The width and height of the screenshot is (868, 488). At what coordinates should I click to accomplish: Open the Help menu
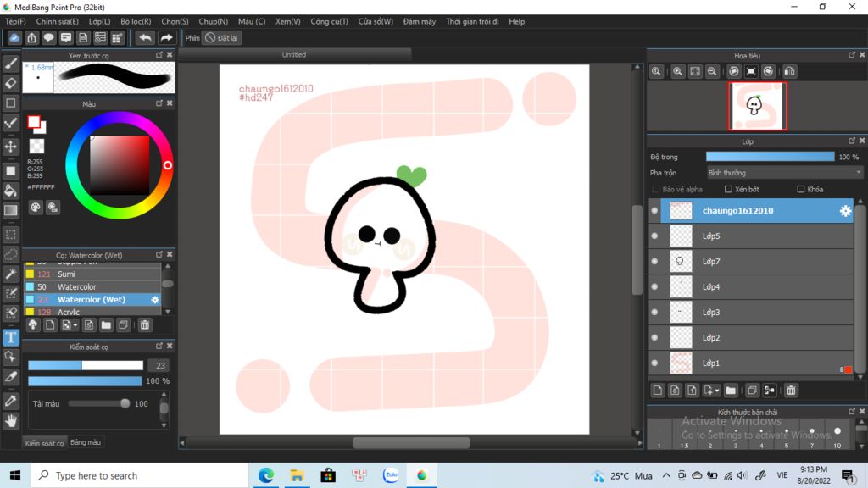coord(516,21)
